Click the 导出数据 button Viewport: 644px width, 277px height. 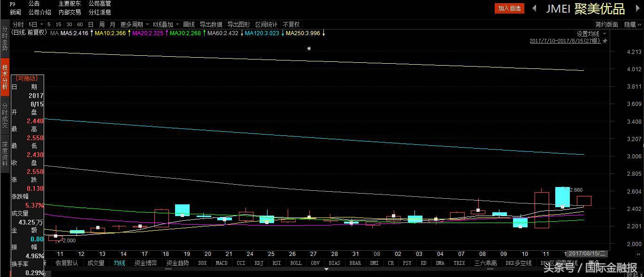click(x=211, y=24)
